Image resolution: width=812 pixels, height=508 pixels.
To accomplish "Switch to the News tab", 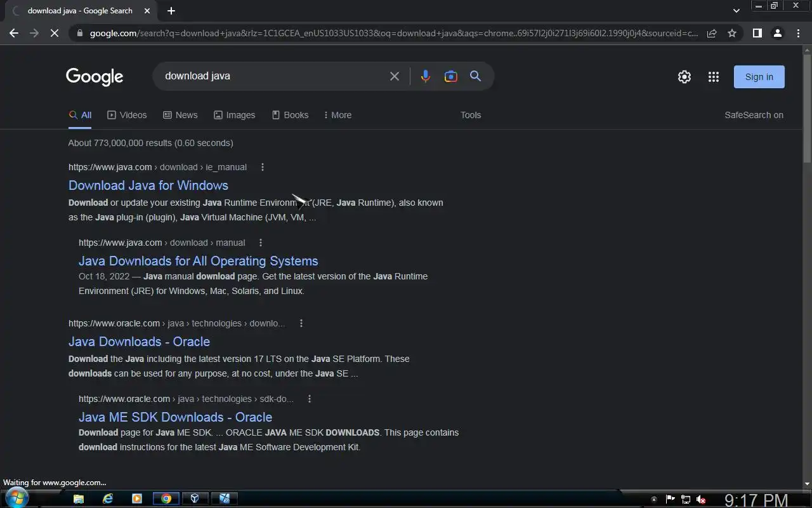I will 180,115.
